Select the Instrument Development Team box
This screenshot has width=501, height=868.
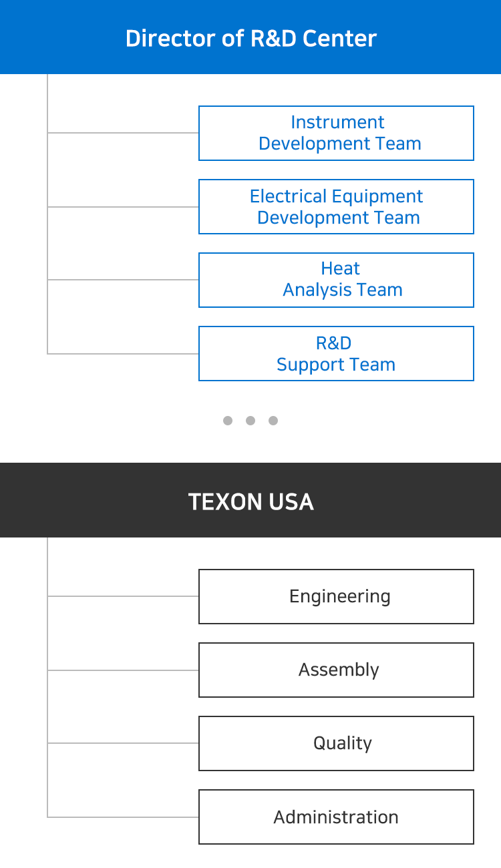(x=336, y=133)
